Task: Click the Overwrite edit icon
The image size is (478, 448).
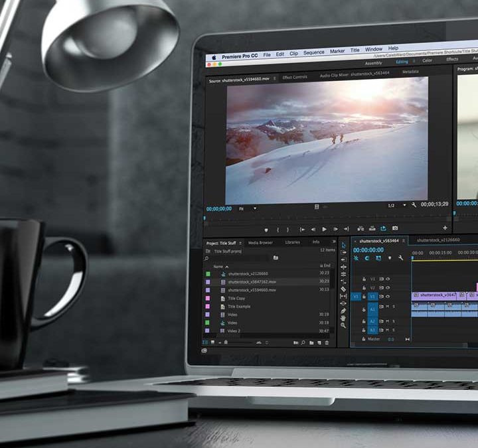Action: 372,228
